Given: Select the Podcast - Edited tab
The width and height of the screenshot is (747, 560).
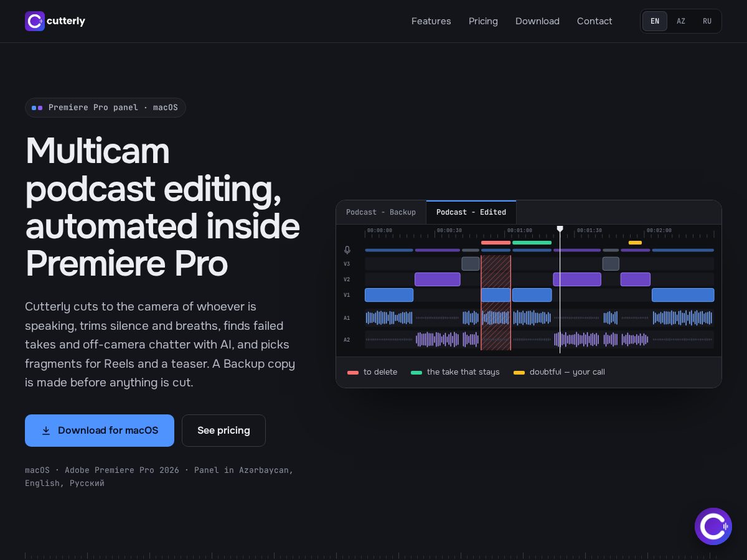Looking at the screenshot, I should click(471, 212).
